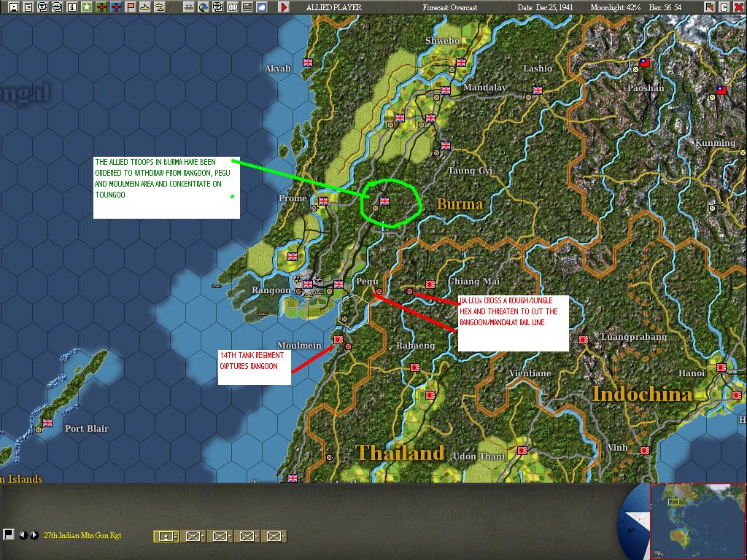
Task: Click the British flag at Akyab
Action: tap(308, 63)
